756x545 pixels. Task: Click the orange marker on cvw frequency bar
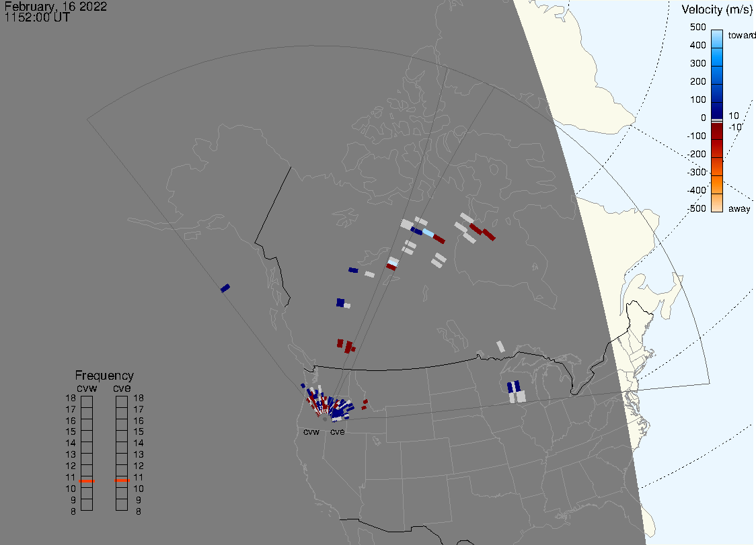point(87,481)
